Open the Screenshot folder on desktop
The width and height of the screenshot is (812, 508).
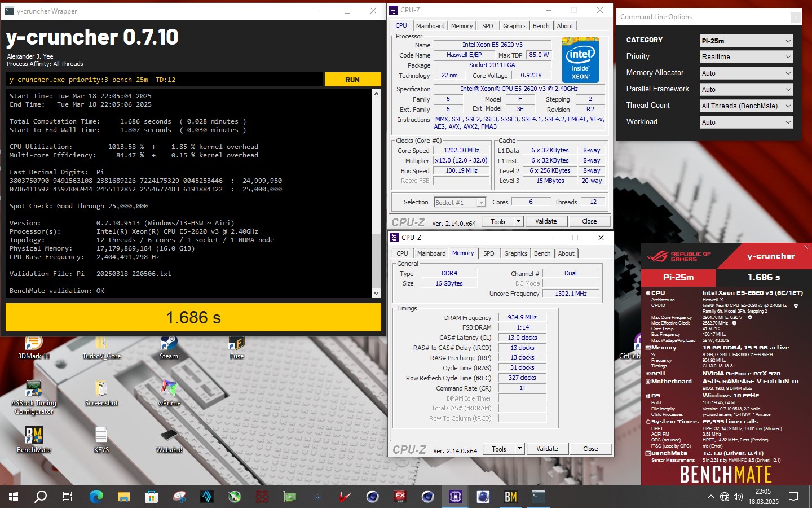pos(101,393)
